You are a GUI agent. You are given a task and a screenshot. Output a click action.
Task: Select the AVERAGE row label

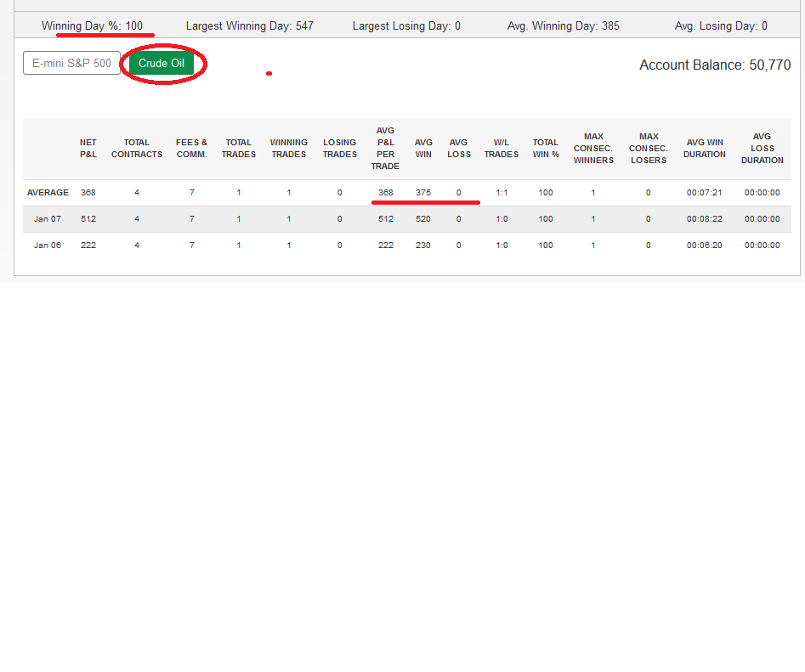(x=48, y=192)
